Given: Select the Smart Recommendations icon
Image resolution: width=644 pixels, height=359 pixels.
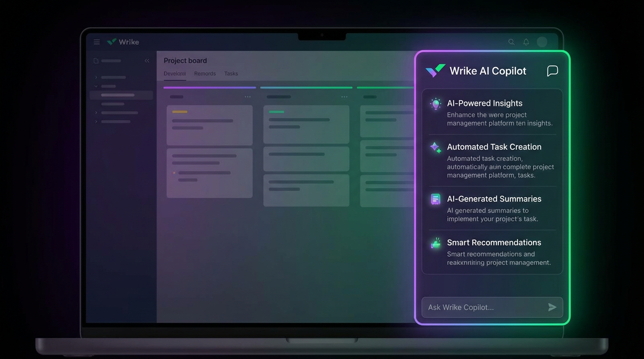Looking at the screenshot, I should pyautogui.click(x=435, y=243).
